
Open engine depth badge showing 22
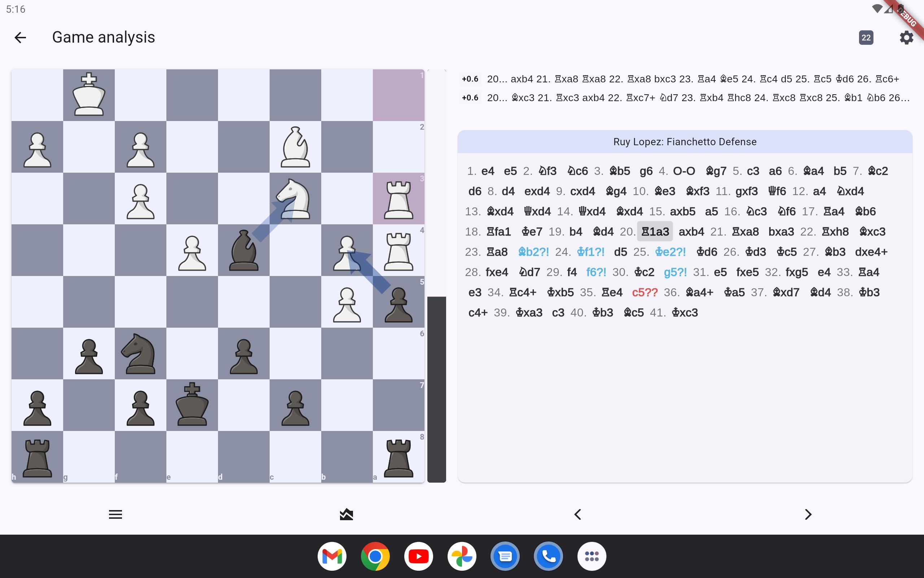point(866,38)
